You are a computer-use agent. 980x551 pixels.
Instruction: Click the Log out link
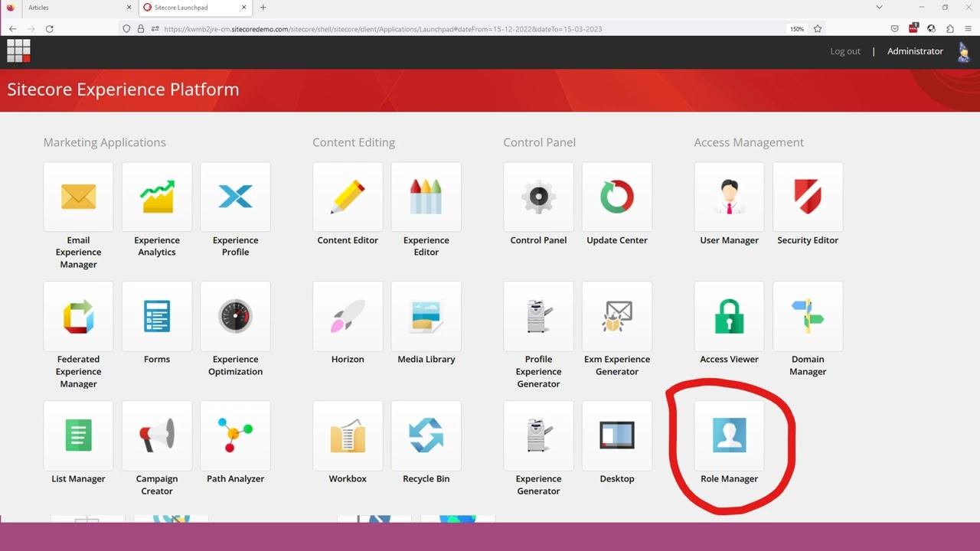click(x=845, y=51)
